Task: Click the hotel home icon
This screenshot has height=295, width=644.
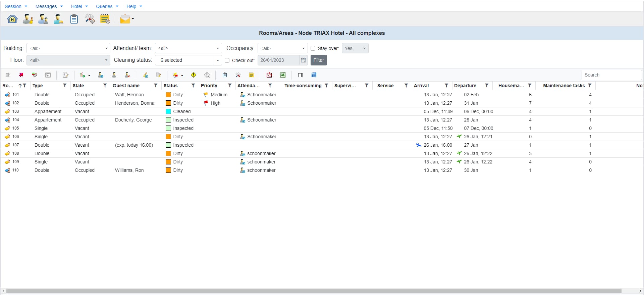Action: click(x=12, y=19)
